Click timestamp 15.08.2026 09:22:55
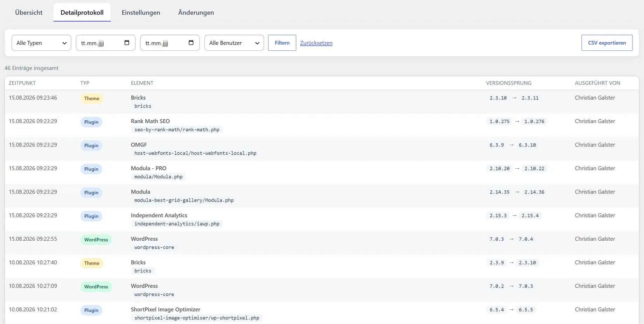The width and height of the screenshot is (644, 324). coord(33,239)
